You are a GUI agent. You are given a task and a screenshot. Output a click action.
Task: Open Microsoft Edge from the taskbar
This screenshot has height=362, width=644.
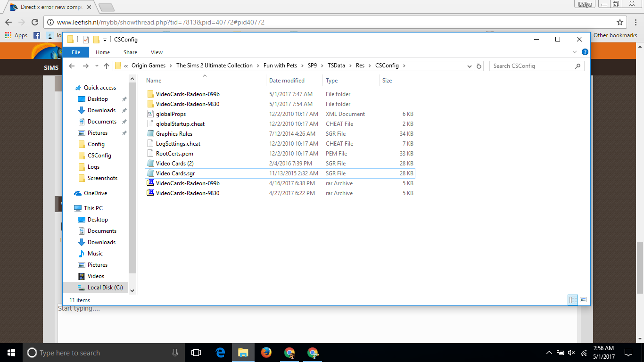tap(220, 353)
